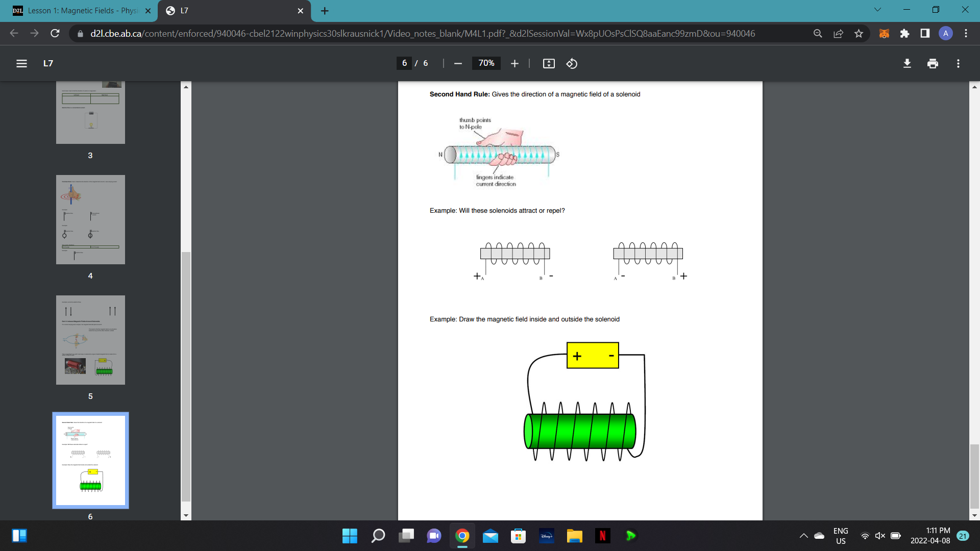Select page 6 thumbnail
This screenshot has width=980, height=551.
coord(90,460)
